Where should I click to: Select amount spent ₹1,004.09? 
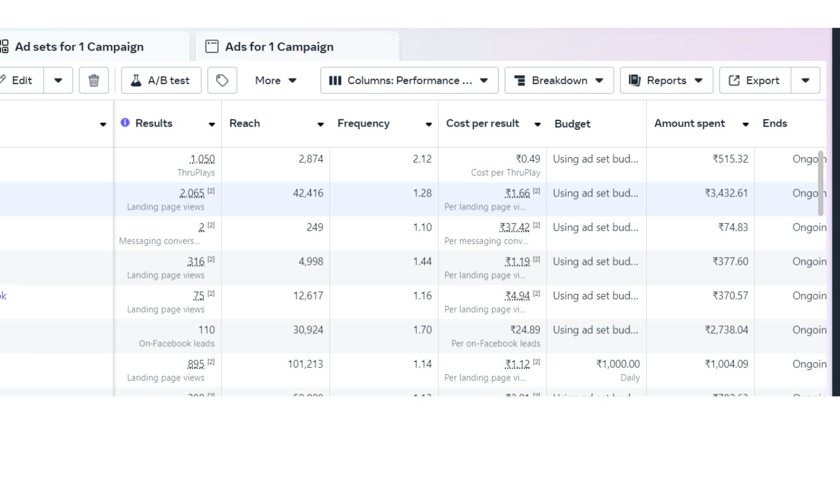pyautogui.click(x=726, y=364)
